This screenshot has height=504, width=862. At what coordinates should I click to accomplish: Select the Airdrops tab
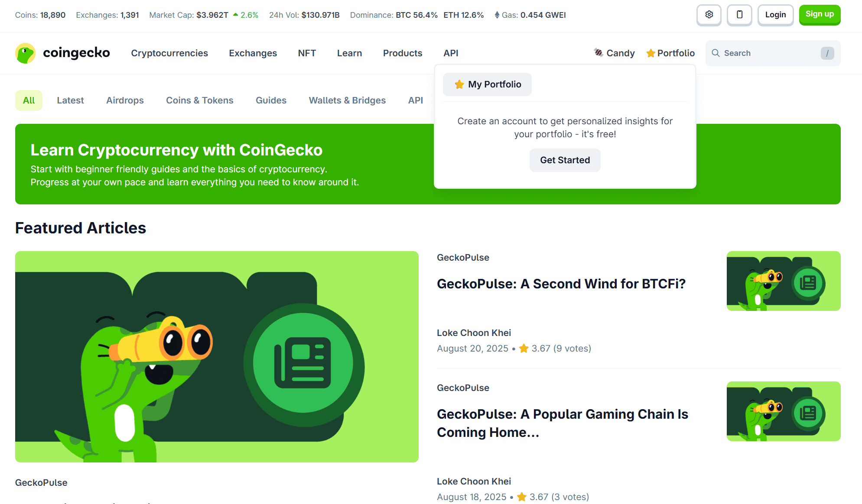pyautogui.click(x=125, y=100)
